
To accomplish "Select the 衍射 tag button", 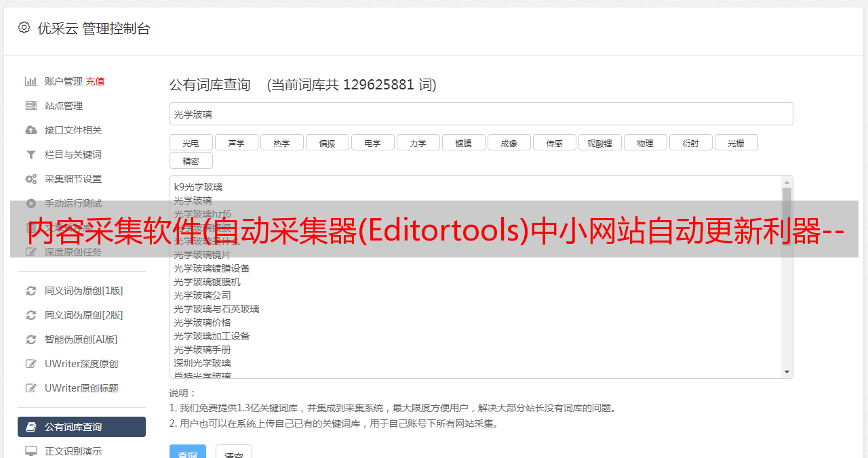I will (690, 142).
